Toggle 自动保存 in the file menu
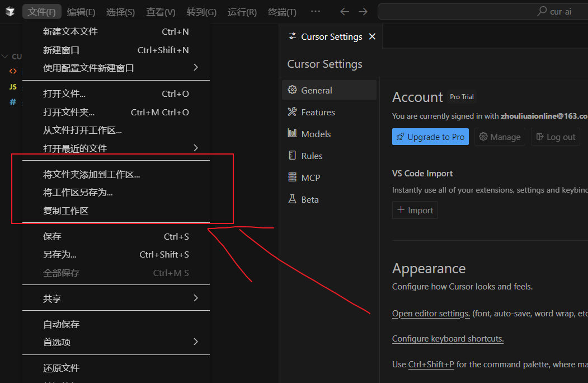This screenshot has width=588, height=383. (116, 324)
